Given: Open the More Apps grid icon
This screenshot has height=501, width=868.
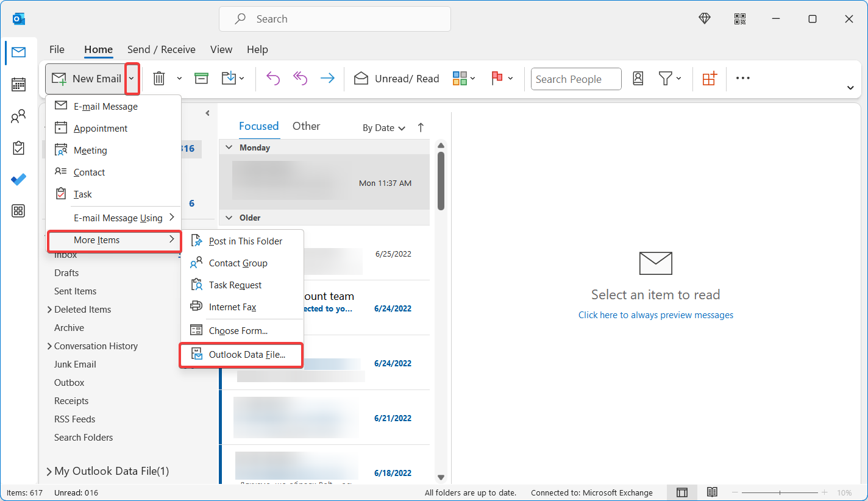Looking at the screenshot, I should (x=18, y=211).
